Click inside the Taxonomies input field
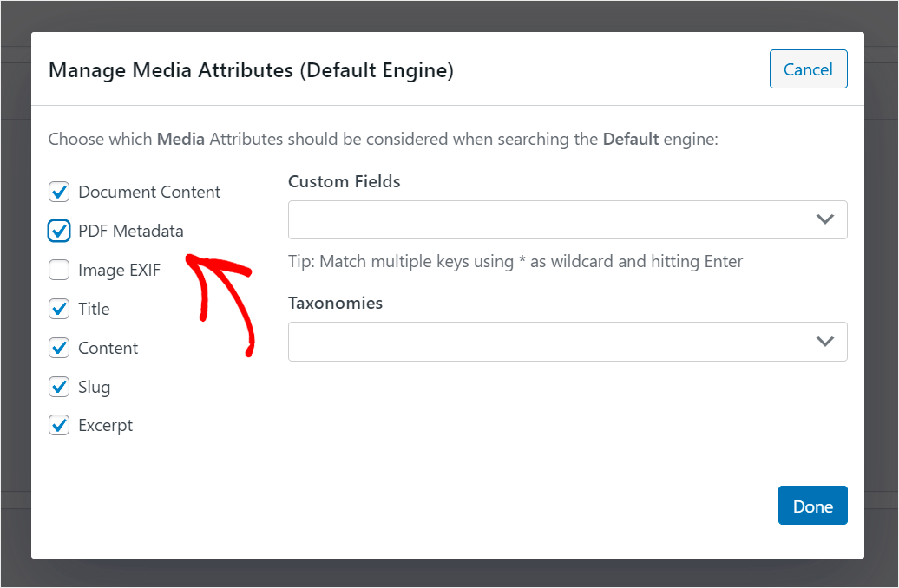The image size is (899, 588). [521, 342]
